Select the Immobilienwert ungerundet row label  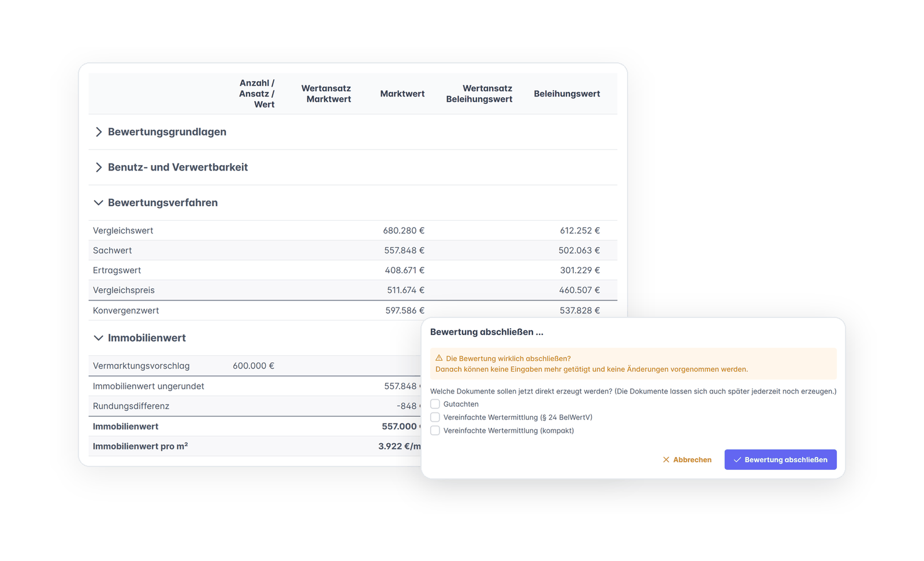click(x=148, y=386)
